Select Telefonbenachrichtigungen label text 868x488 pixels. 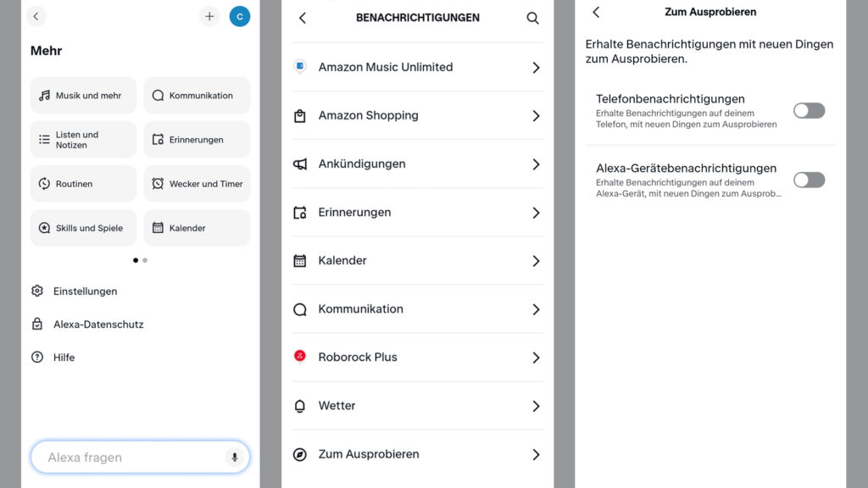[x=670, y=98]
